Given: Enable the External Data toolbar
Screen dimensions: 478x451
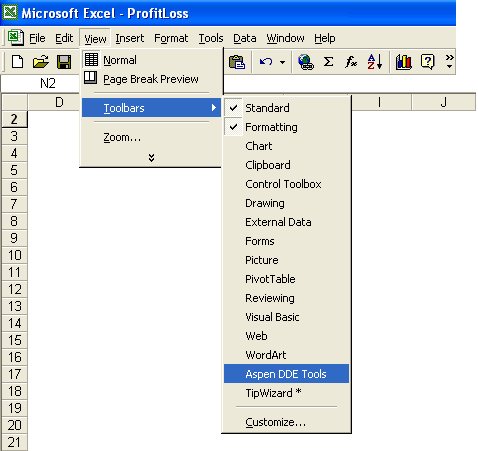Looking at the screenshot, I should point(286,222).
